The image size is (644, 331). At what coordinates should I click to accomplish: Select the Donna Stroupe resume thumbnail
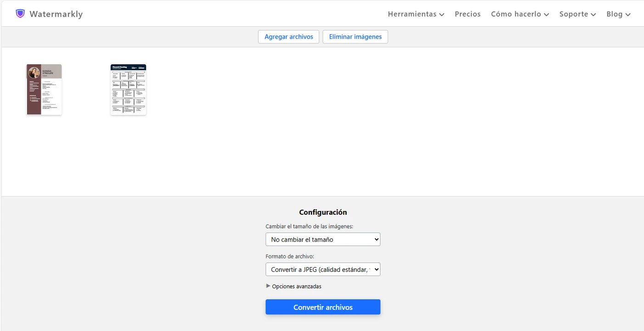click(x=44, y=90)
